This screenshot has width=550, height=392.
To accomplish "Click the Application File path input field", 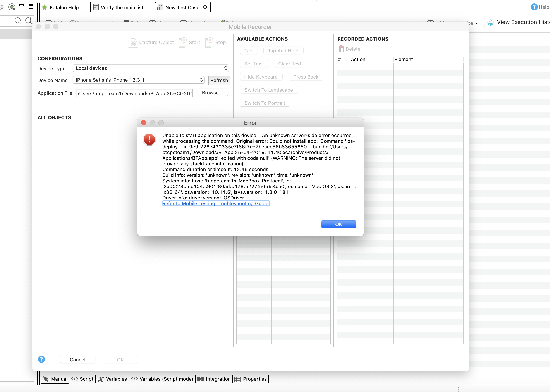I will point(134,93).
